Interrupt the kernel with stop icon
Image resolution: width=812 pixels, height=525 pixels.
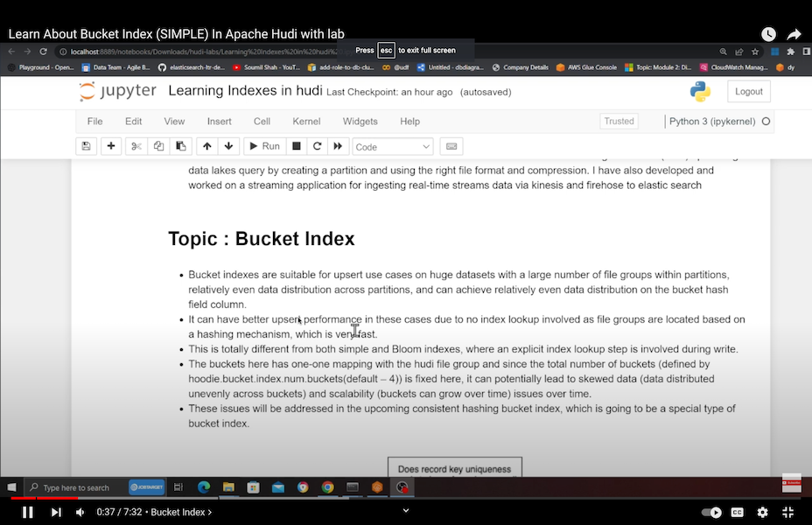tap(297, 146)
